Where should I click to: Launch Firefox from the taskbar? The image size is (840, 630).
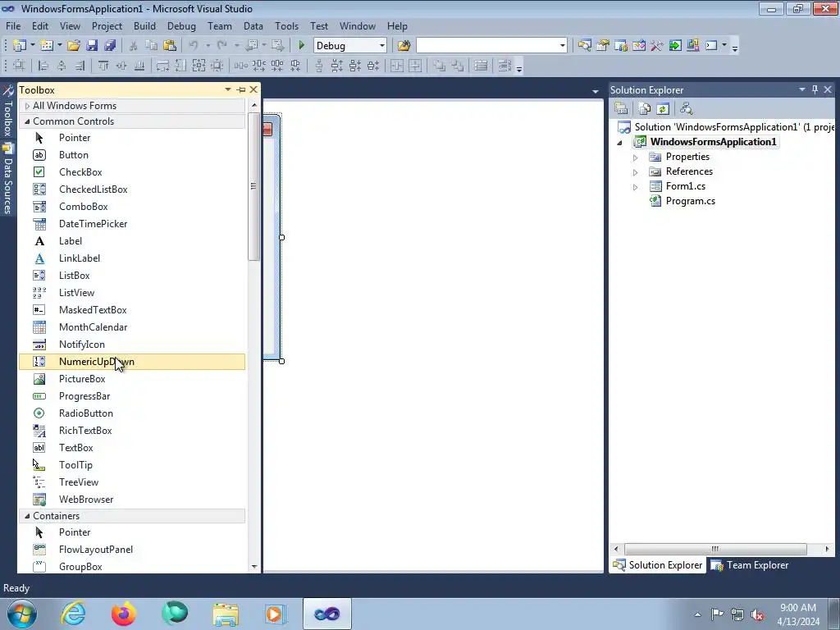[x=124, y=614]
